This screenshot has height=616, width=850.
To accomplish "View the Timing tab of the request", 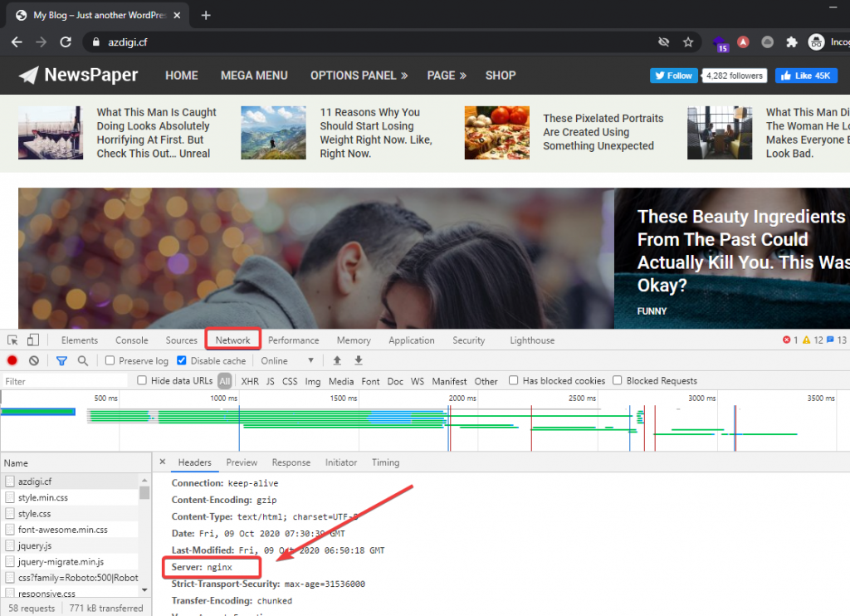I will (x=385, y=462).
